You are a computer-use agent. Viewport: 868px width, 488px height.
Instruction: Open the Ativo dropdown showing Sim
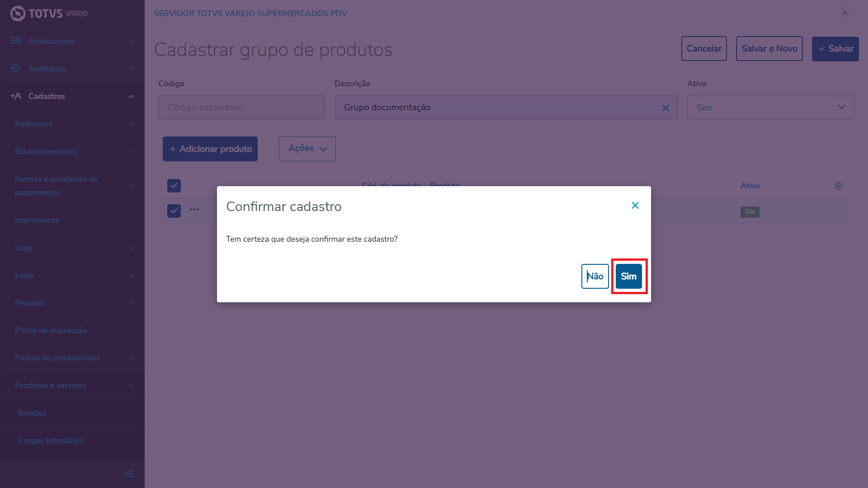[x=770, y=108]
